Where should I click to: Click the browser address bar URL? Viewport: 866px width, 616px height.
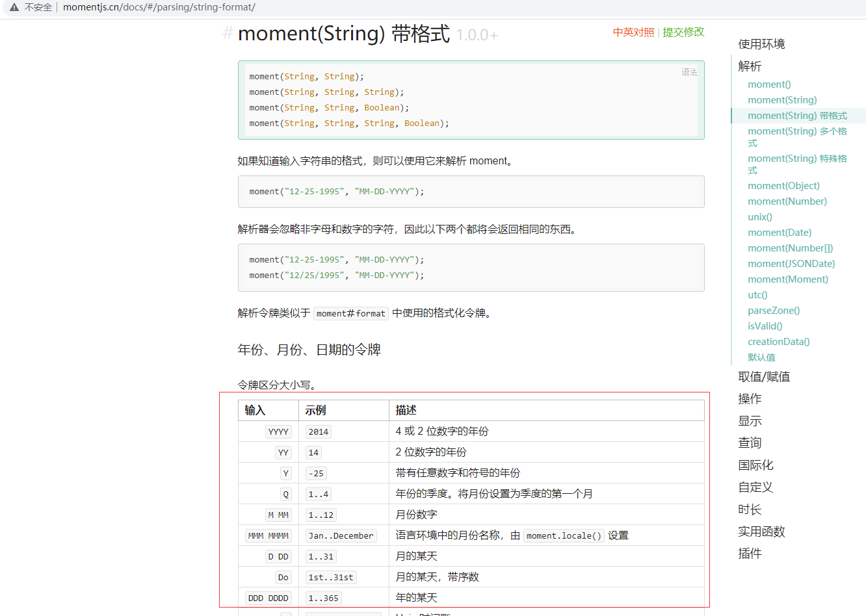[x=159, y=7]
